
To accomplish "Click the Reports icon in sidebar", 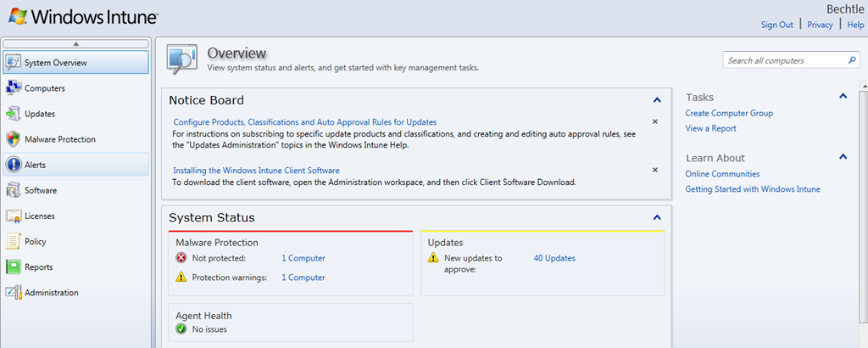I will click(x=14, y=267).
